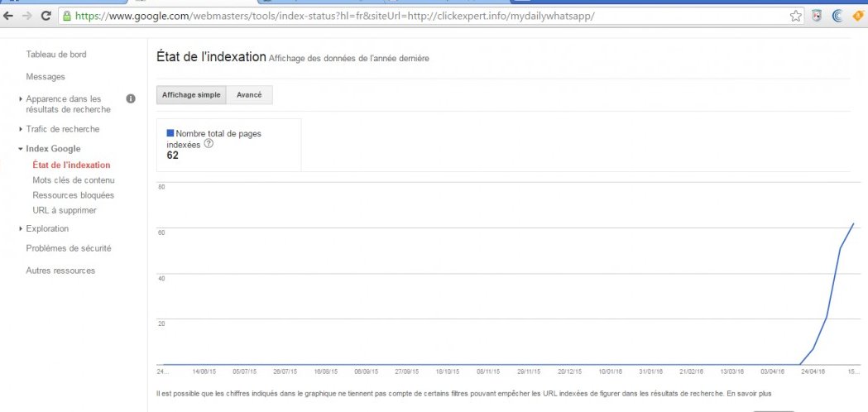Open Problèmes de sécurité

click(x=69, y=249)
